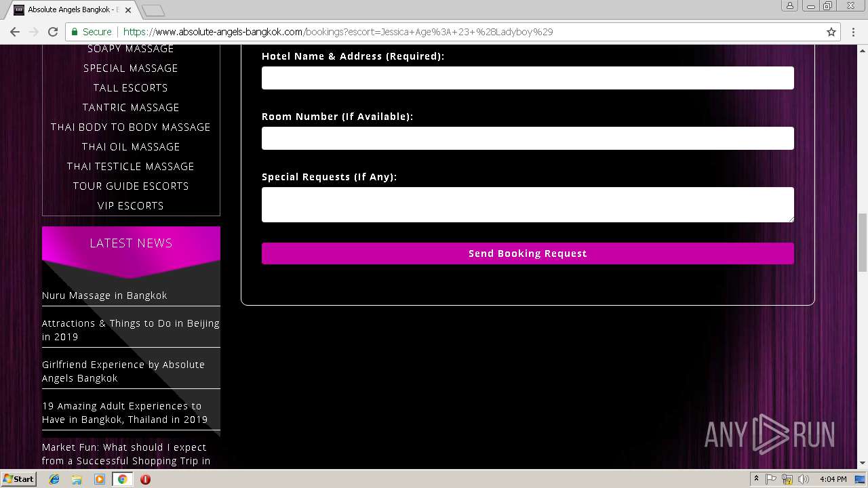Open the file explorer taskbar icon
Screen dimensions: 868x488
pos(77,479)
